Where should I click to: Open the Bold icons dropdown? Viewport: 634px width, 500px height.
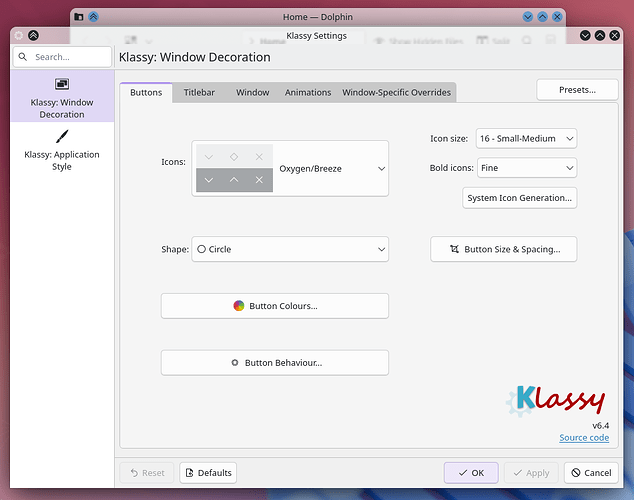[x=527, y=168]
